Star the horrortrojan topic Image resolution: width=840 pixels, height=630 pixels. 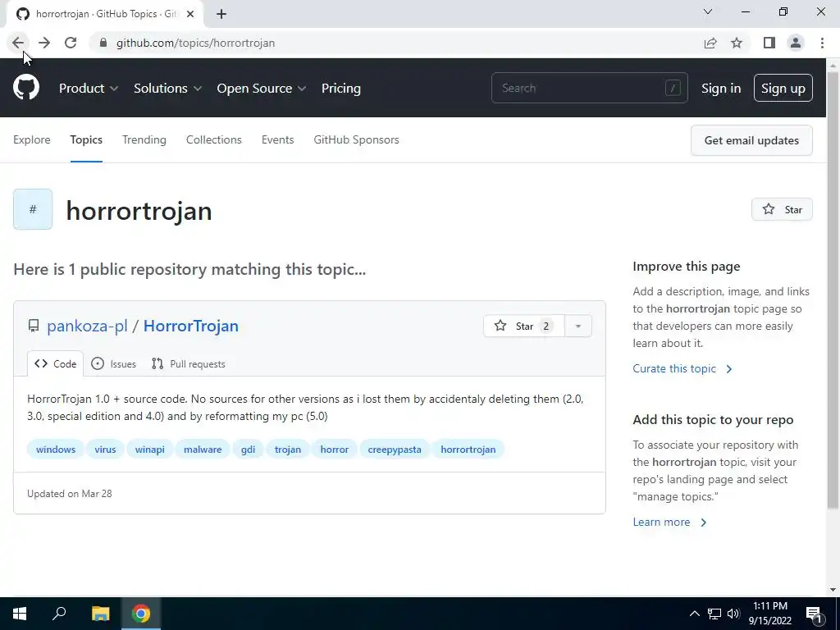pyautogui.click(x=782, y=209)
